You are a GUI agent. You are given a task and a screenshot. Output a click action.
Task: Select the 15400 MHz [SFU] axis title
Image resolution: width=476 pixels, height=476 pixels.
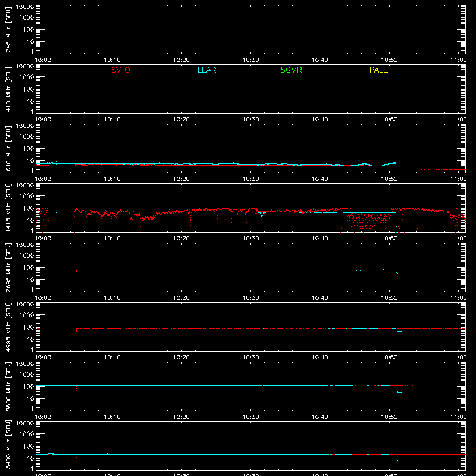click(8, 446)
